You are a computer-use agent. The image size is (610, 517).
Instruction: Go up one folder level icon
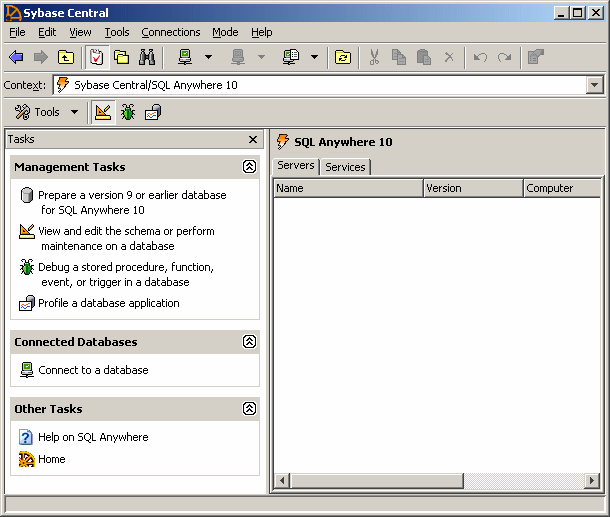pos(66,57)
